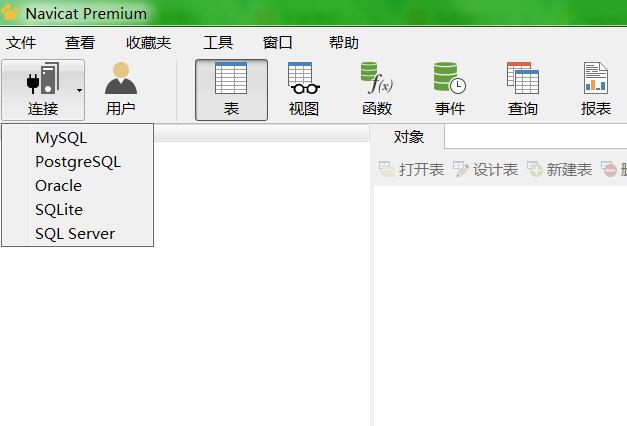Select SQL Server connection option
This screenshot has height=426, width=627.
(x=75, y=233)
